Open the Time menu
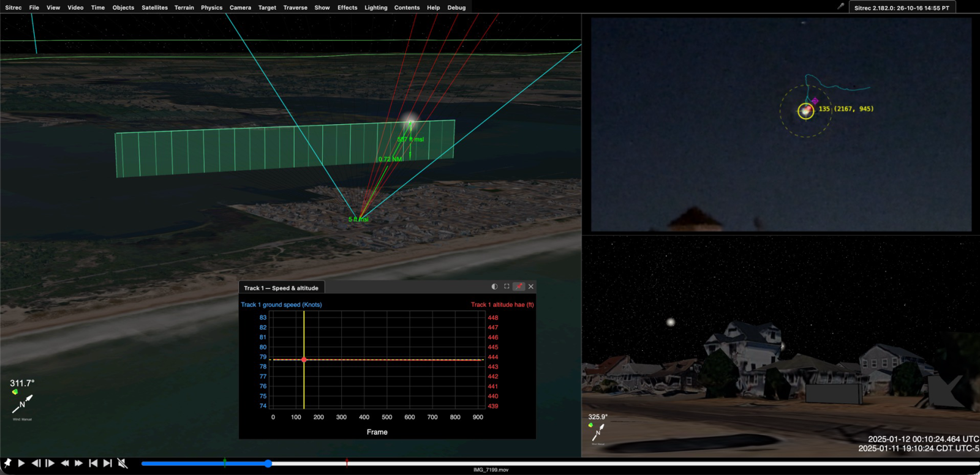The height and width of the screenshot is (475, 980). (98, 7)
